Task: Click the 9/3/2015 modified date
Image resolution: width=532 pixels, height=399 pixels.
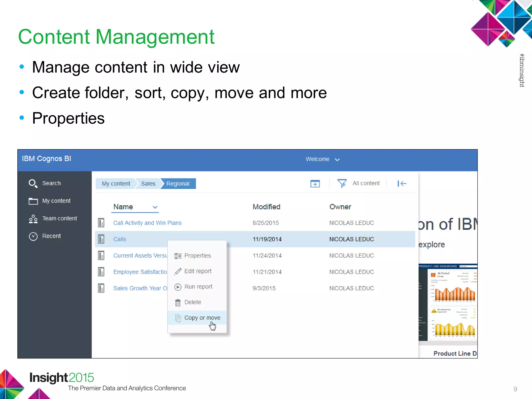Action: point(264,288)
